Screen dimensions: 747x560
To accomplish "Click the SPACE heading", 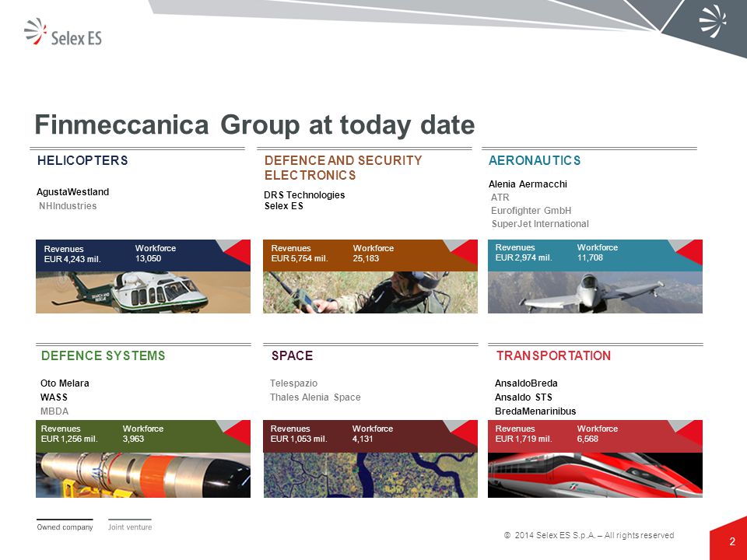I will (292, 355).
